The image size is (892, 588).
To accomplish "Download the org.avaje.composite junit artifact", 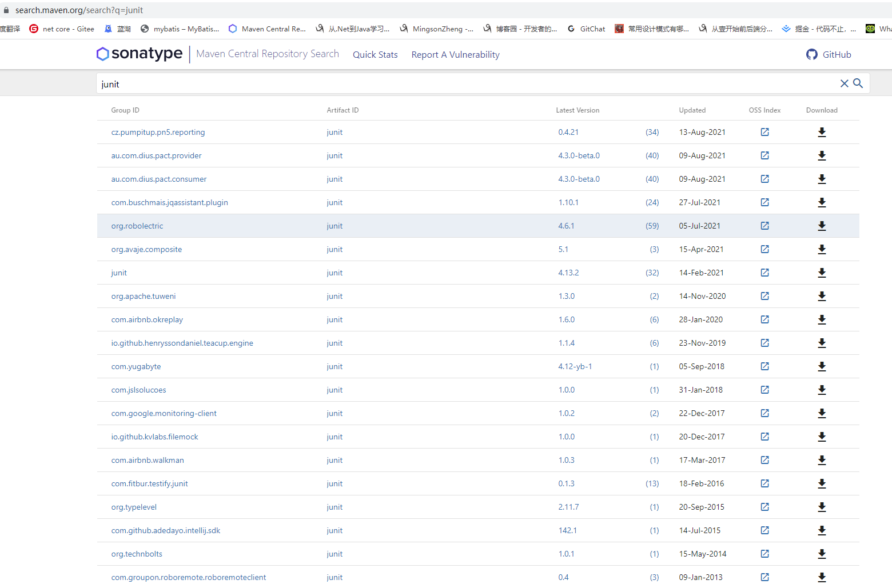I will point(822,249).
